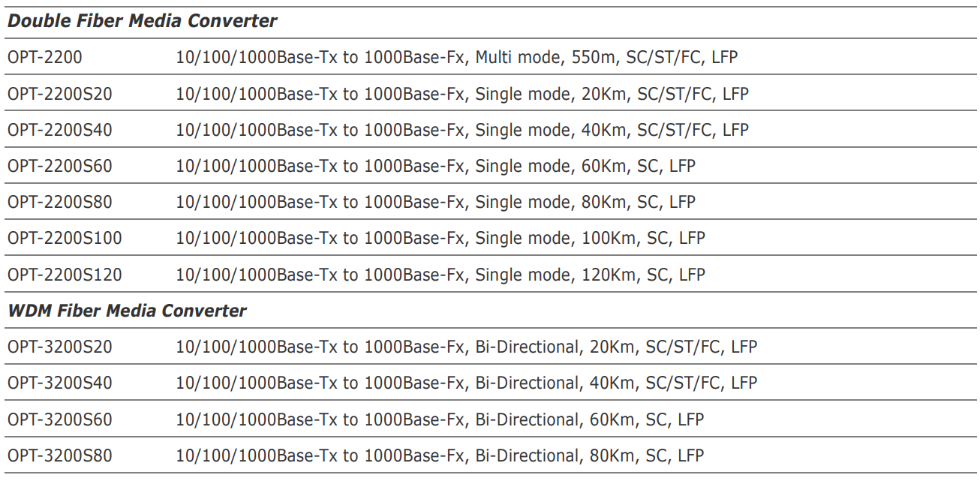980x481 pixels.
Task: Select the OPT-2200S80 model name
Action: [60, 203]
